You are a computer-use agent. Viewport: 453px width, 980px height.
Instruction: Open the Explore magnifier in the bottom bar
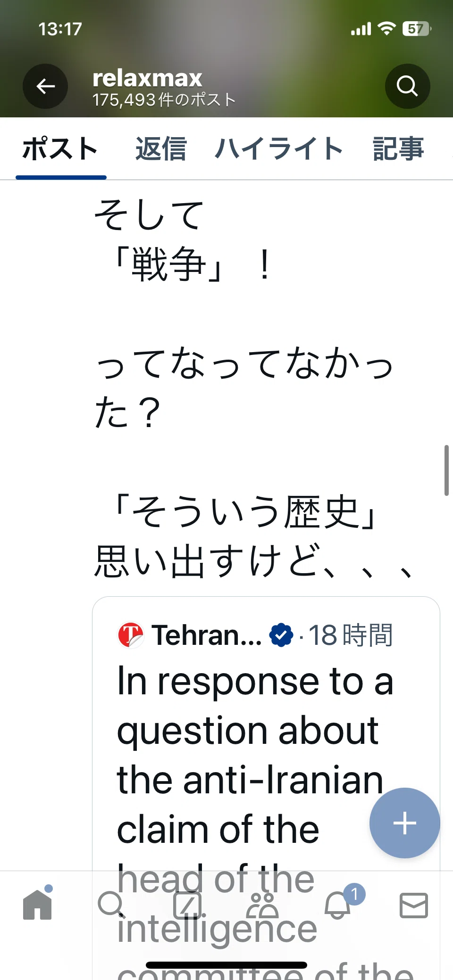click(x=111, y=906)
